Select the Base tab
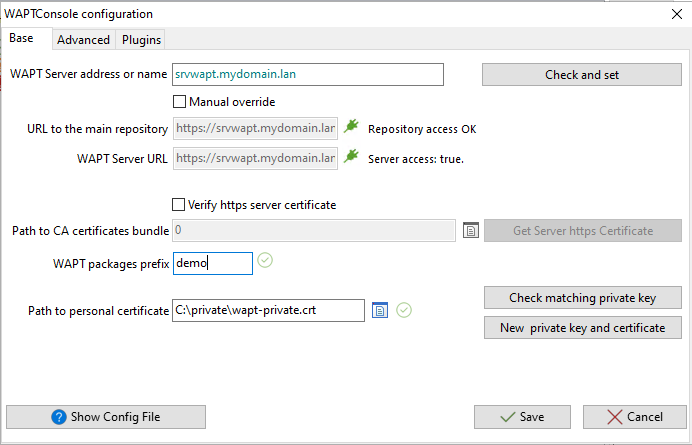This screenshot has height=445, width=692. [x=21, y=38]
